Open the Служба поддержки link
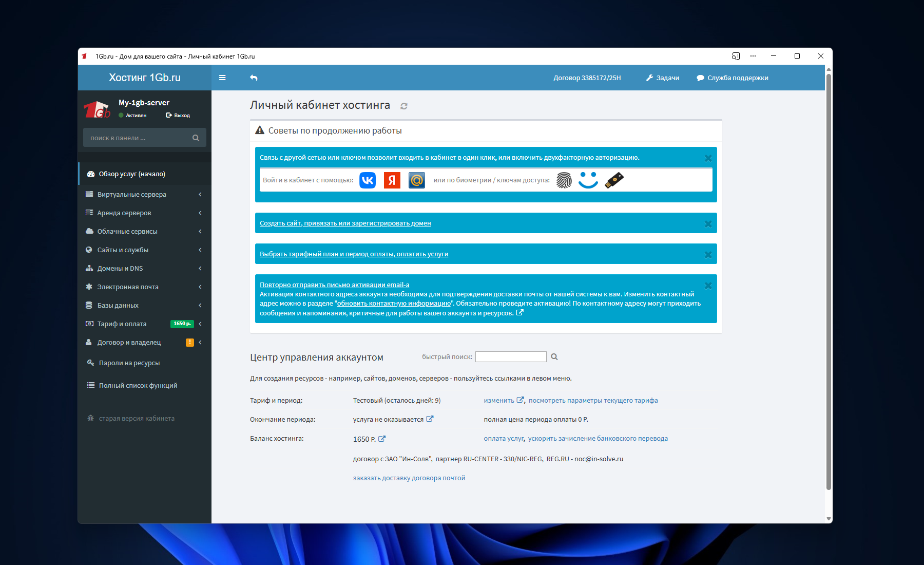 click(733, 78)
